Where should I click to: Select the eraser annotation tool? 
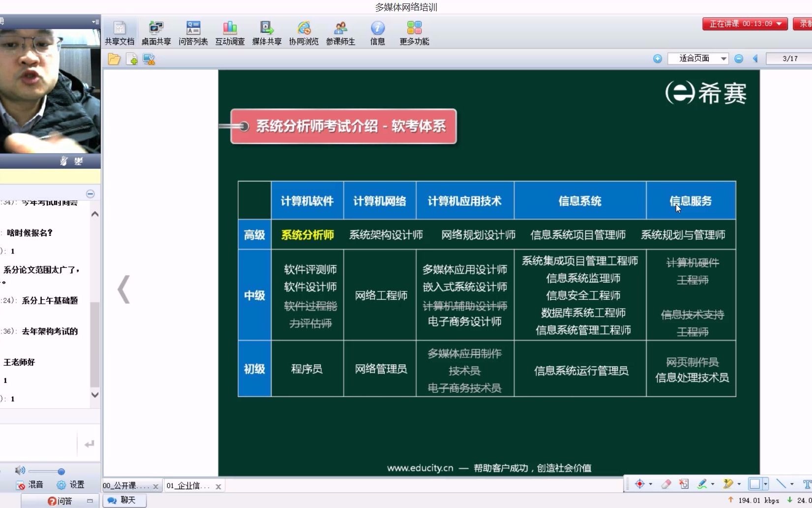point(666,484)
